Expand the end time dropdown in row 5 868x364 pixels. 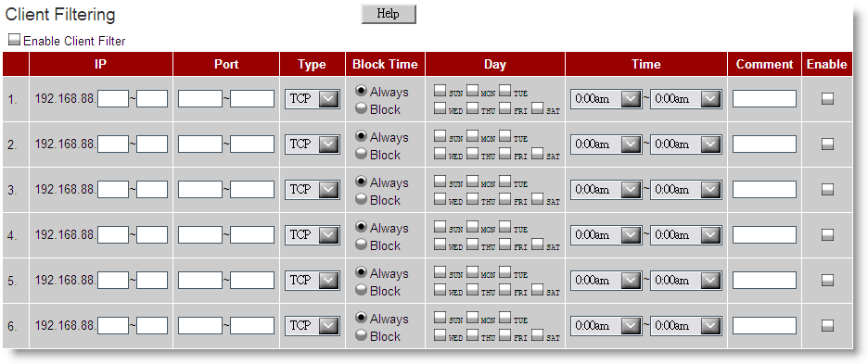click(686, 281)
